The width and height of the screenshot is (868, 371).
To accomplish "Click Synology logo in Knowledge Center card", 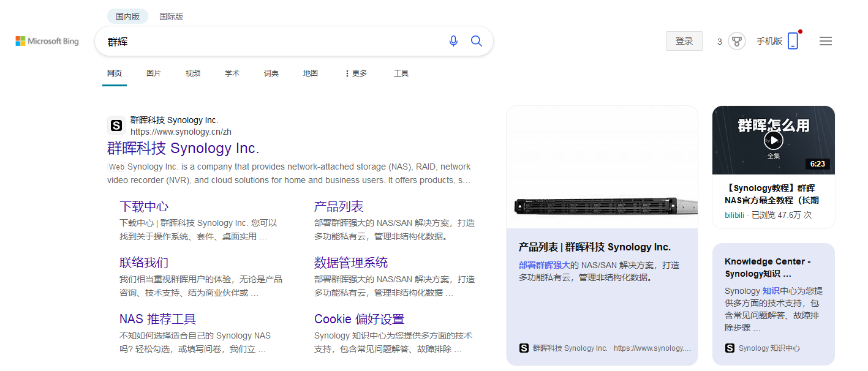I will 730,348.
